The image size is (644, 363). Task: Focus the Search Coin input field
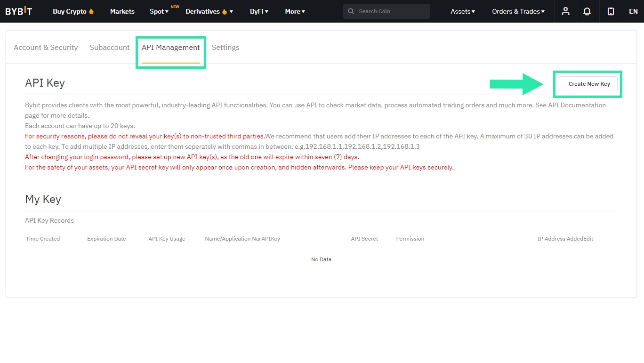pos(386,11)
